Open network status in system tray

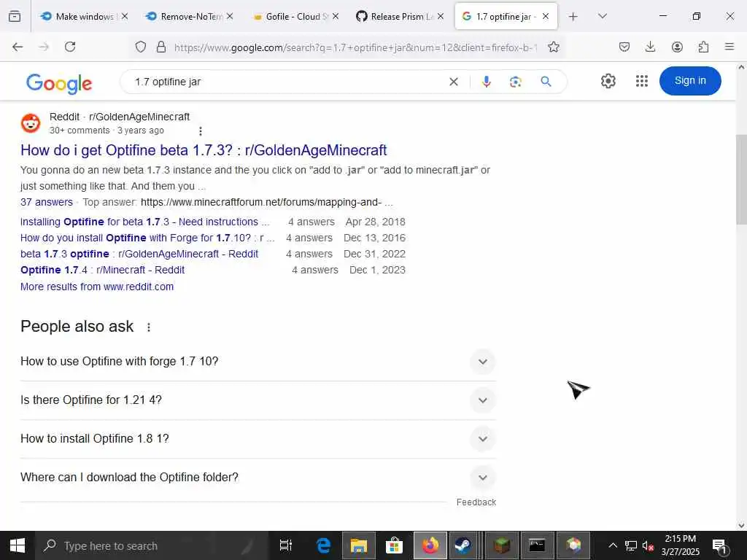(x=631, y=545)
